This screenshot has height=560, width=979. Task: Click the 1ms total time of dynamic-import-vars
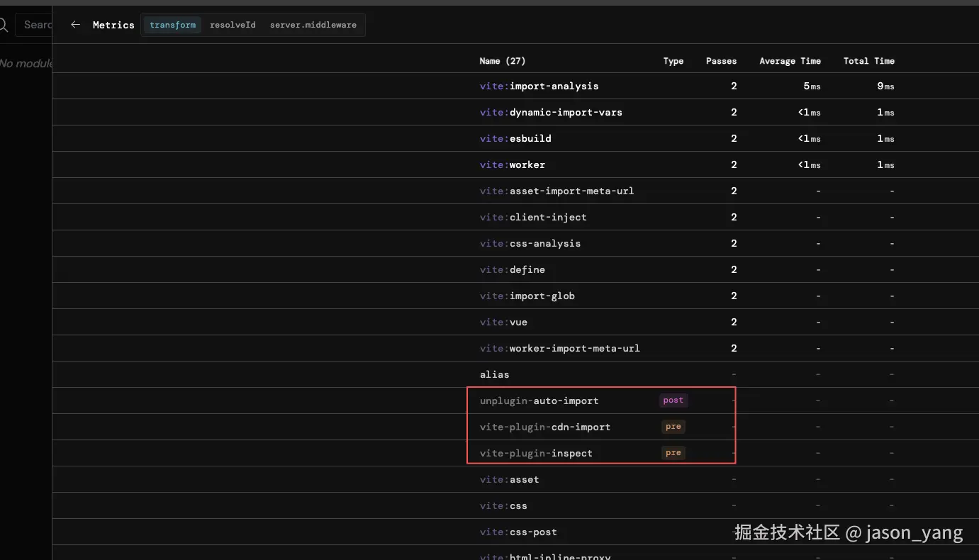tap(885, 112)
